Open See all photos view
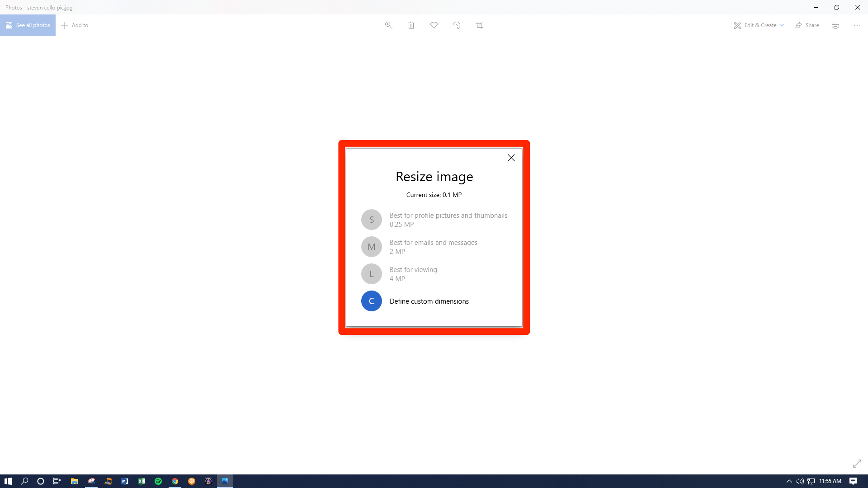Image resolution: width=868 pixels, height=488 pixels. pyautogui.click(x=28, y=25)
